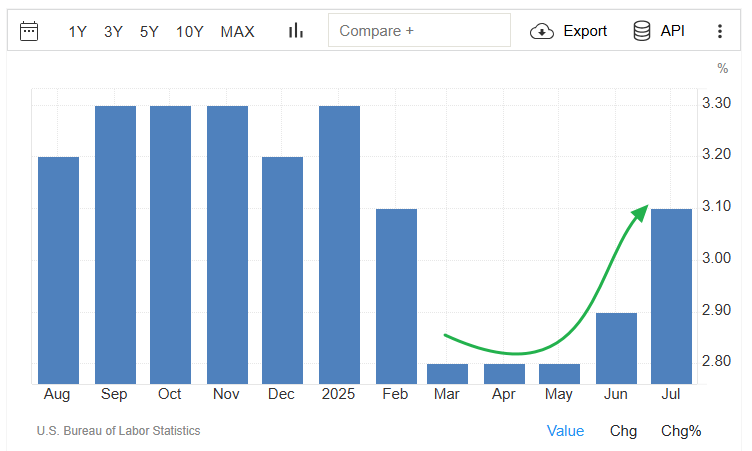The image size is (752, 451).
Task: Show the MAX time range
Action: (x=237, y=32)
